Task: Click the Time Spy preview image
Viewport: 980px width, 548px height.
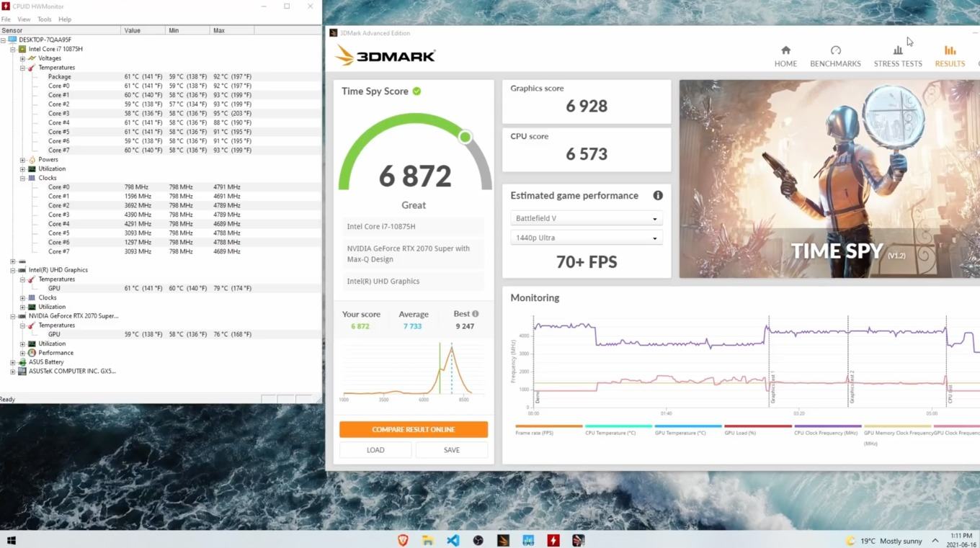Action: [x=829, y=179]
